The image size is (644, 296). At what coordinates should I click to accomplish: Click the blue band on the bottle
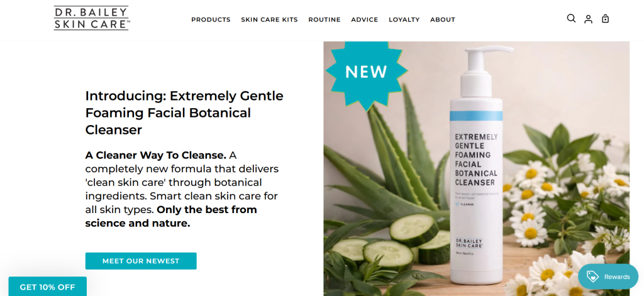(476, 116)
